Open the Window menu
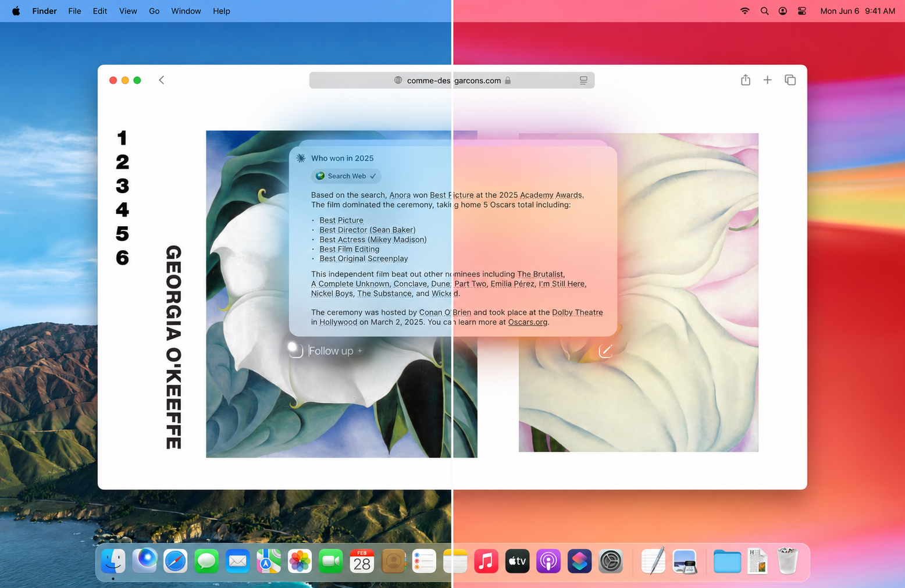The width and height of the screenshot is (905, 588). click(x=186, y=11)
